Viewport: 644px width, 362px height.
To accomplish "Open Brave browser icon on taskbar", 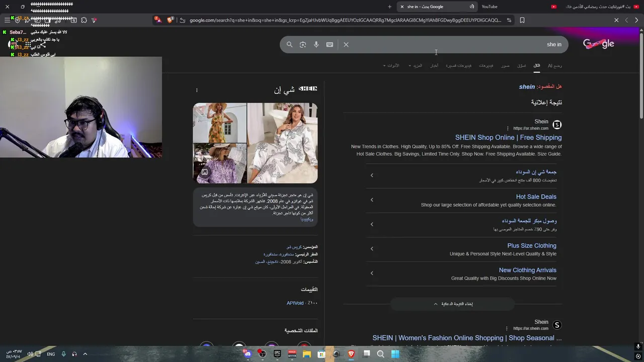I will pos(351,354).
